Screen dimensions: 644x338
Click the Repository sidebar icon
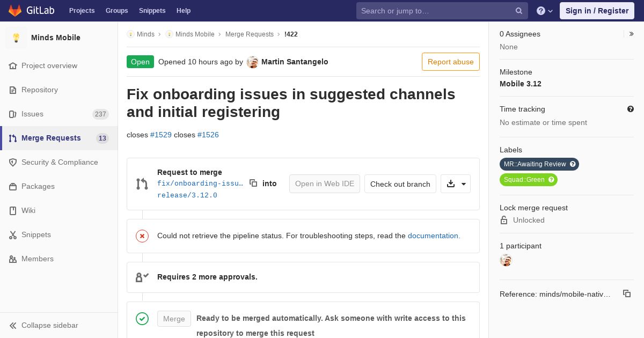pyautogui.click(x=13, y=90)
